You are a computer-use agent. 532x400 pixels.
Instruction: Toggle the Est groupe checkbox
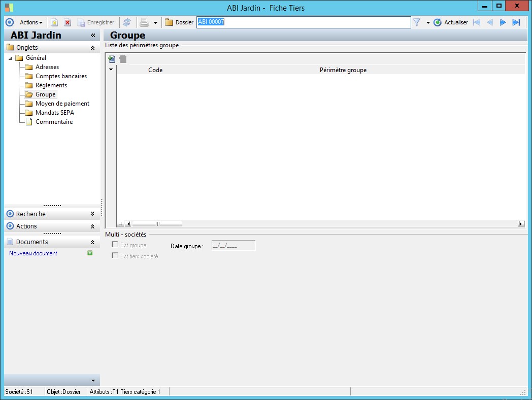coord(115,245)
